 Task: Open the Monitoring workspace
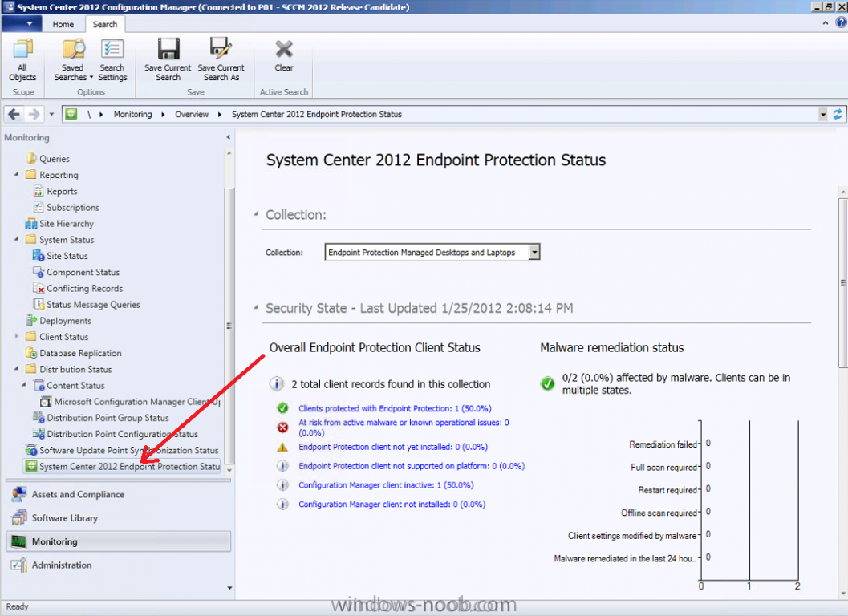[118, 541]
